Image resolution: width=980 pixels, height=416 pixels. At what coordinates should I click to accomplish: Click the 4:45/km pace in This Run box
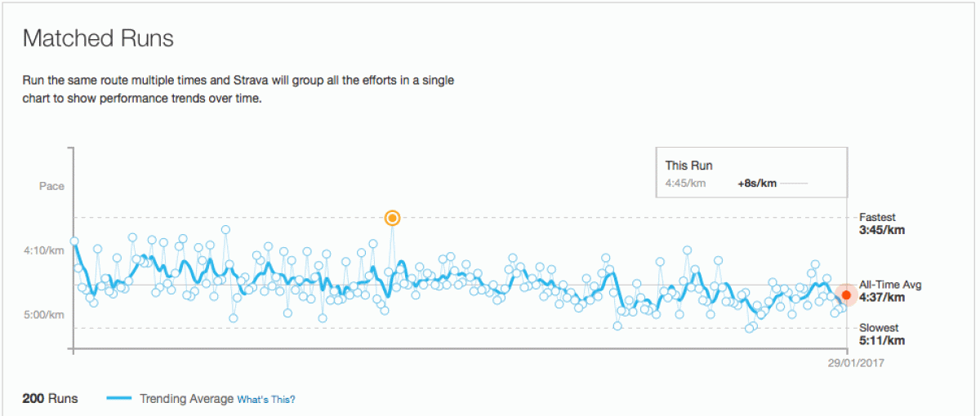(685, 184)
